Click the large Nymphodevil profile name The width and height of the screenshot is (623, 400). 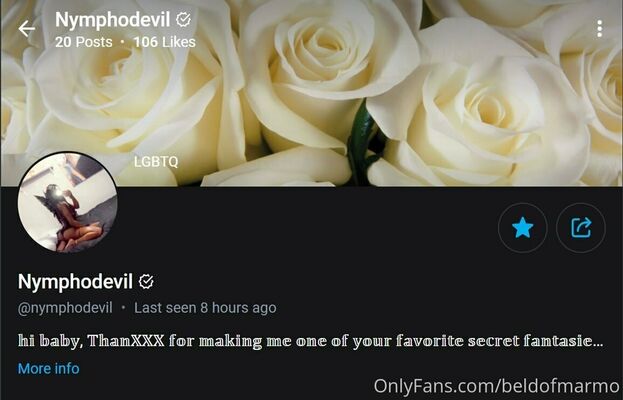click(75, 282)
